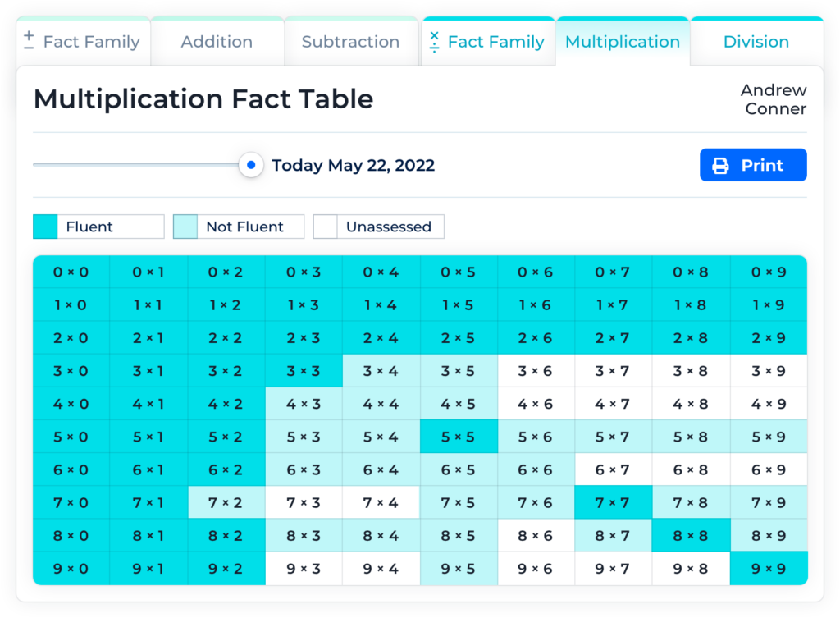Click the Unassessed legend color swatch

coord(326,227)
